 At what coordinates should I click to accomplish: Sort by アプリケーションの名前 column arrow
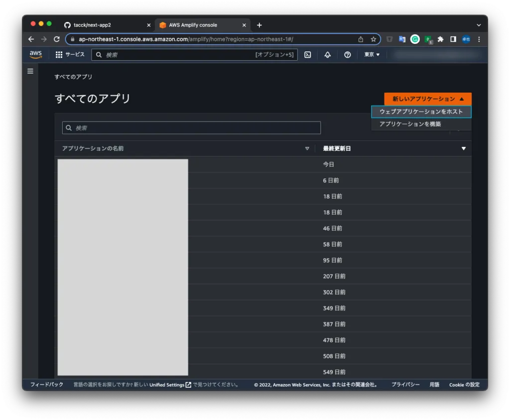(x=307, y=148)
